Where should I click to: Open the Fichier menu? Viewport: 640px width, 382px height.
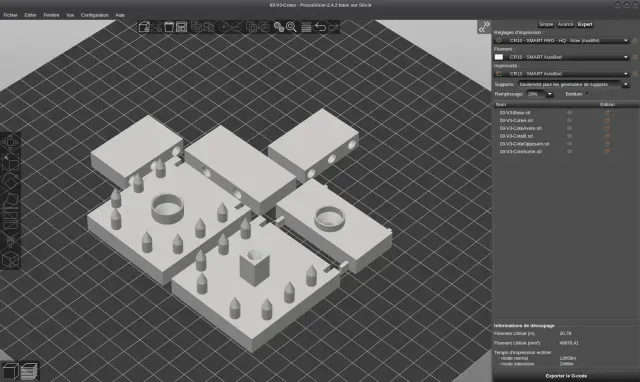[x=11, y=15]
